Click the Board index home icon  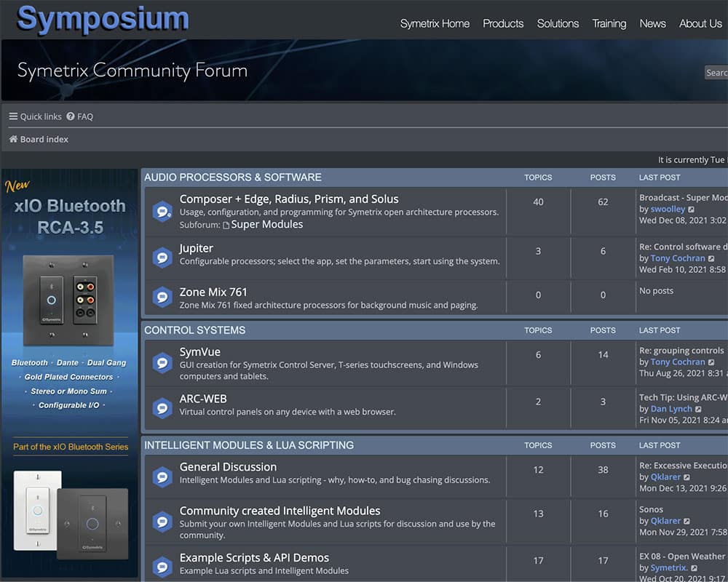(x=13, y=139)
